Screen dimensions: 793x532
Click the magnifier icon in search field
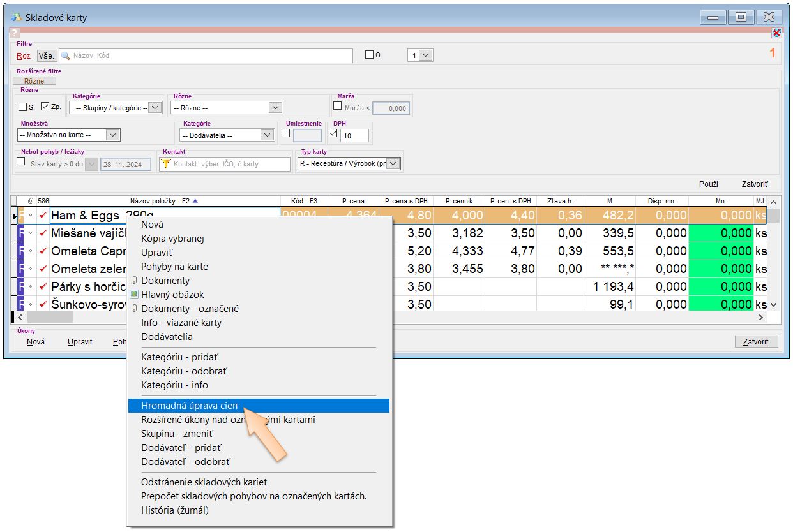point(65,55)
